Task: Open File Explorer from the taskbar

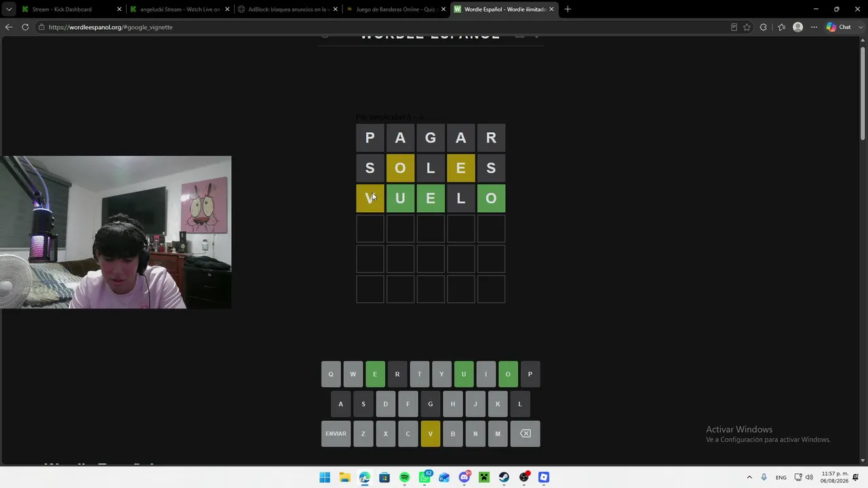Action: click(344, 477)
